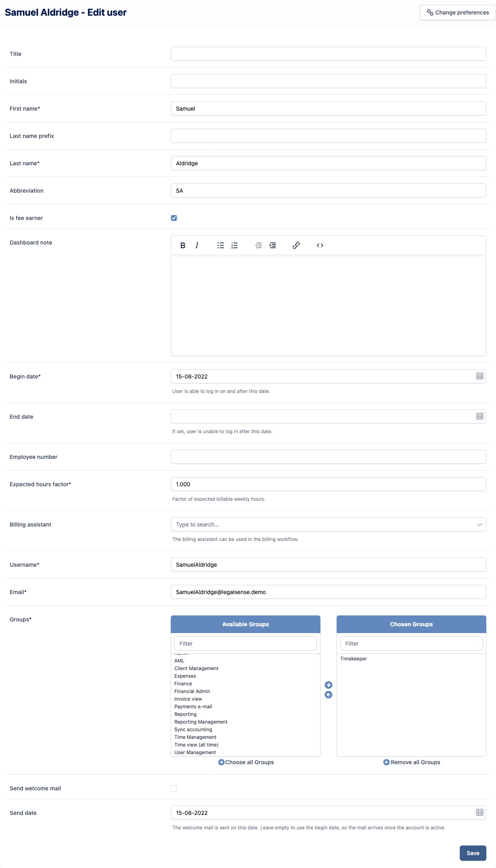The width and height of the screenshot is (496, 868).
Task: Increase indent in the note editor
Action: tap(273, 245)
